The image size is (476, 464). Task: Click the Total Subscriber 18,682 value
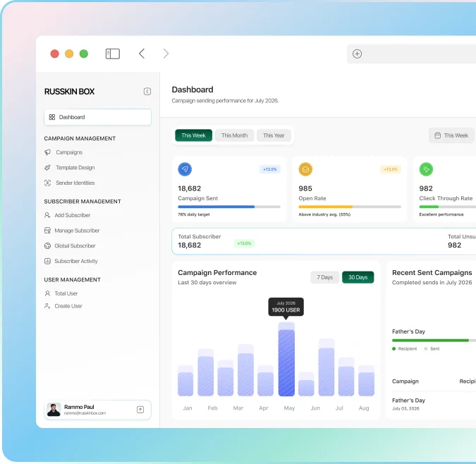tap(190, 245)
